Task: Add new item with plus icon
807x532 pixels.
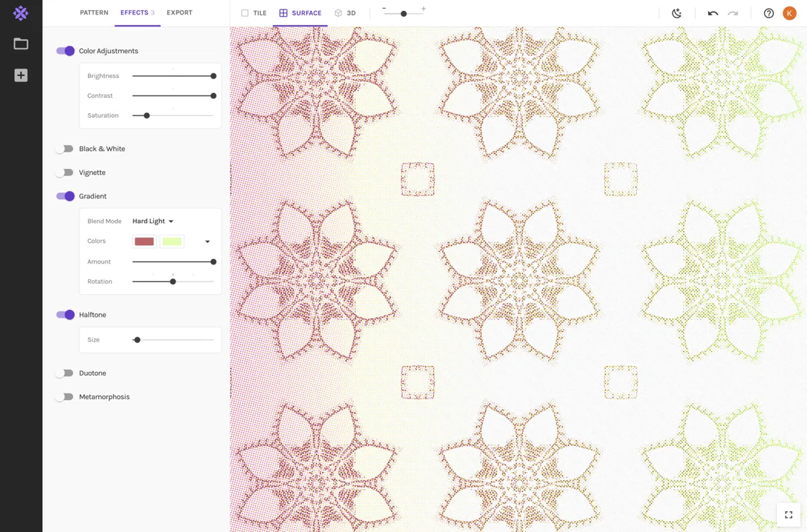Action: [21, 75]
